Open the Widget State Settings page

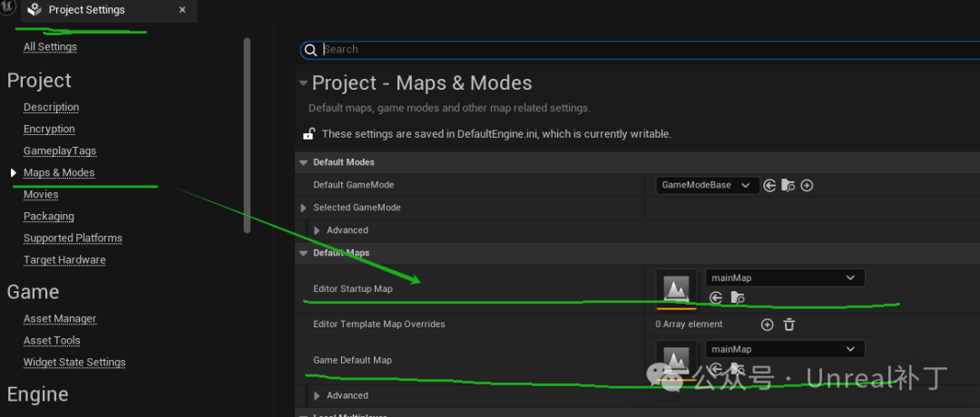pos(74,363)
